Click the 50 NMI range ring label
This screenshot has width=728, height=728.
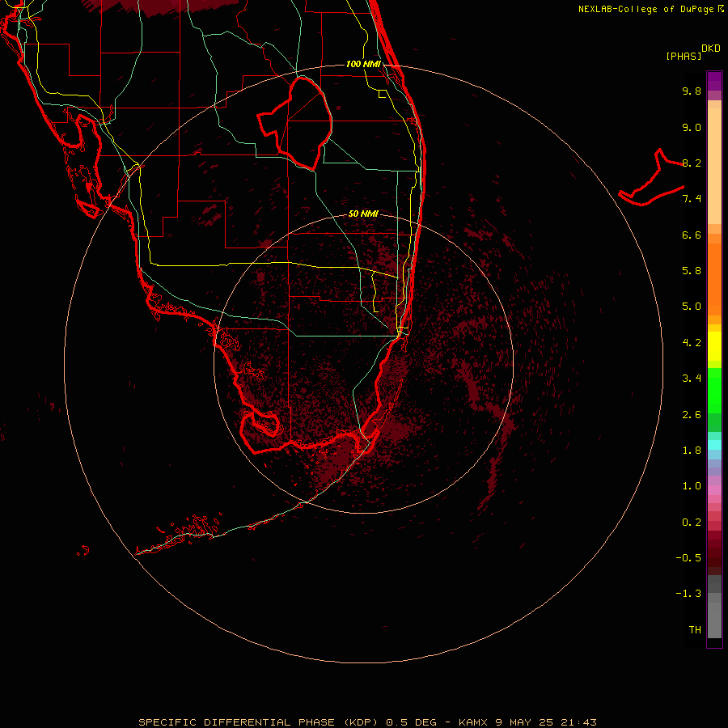pos(363,214)
